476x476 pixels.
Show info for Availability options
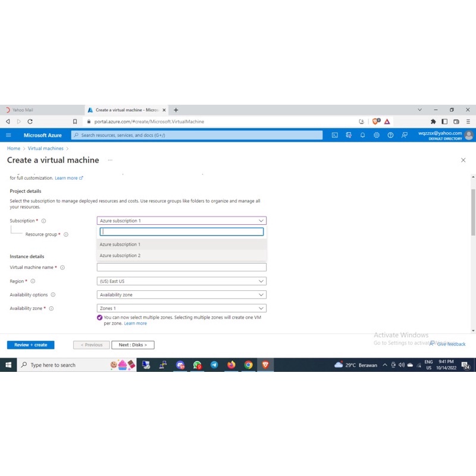click(53, 295)
